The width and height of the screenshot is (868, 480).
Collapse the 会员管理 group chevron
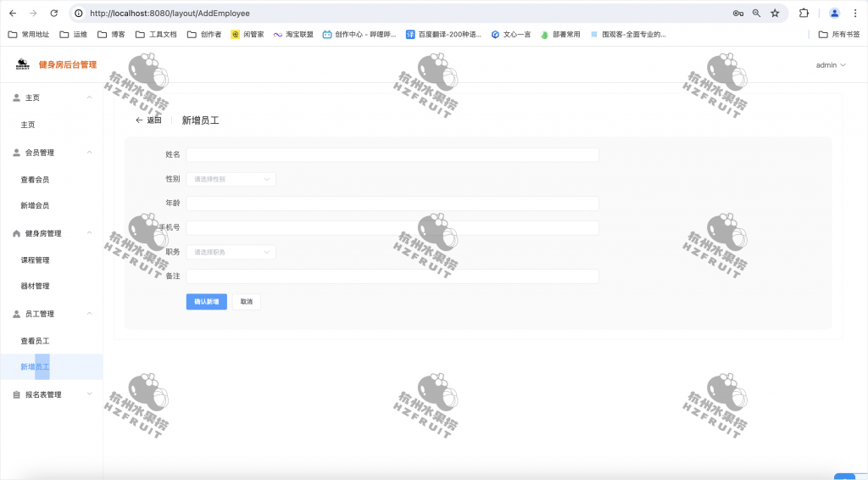pyautogui.click(x=89, y=153)
